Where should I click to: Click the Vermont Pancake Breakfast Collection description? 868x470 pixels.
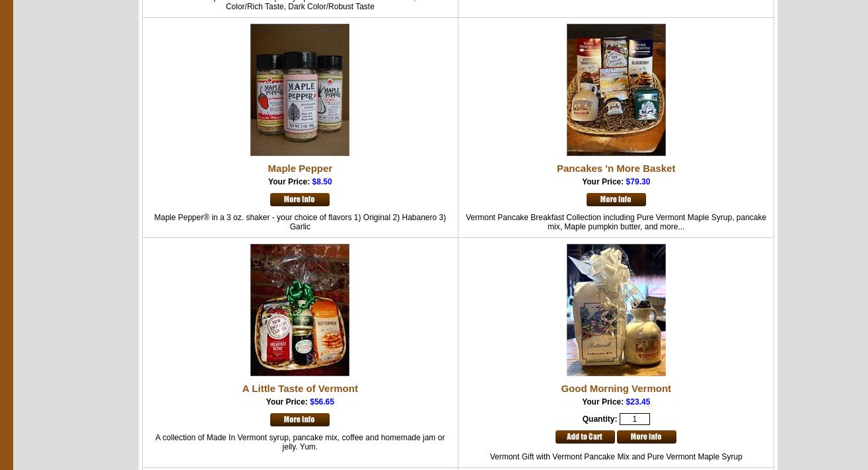click(616, 222)
